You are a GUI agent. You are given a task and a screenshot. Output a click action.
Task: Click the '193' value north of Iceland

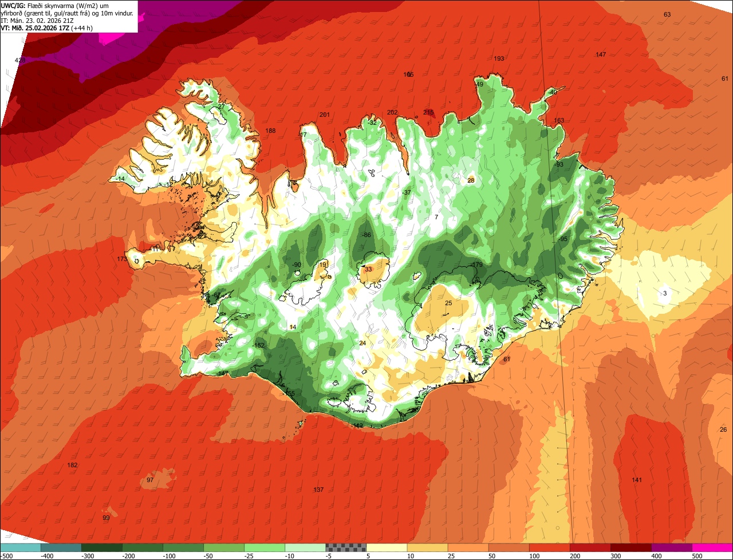[499, 58]
